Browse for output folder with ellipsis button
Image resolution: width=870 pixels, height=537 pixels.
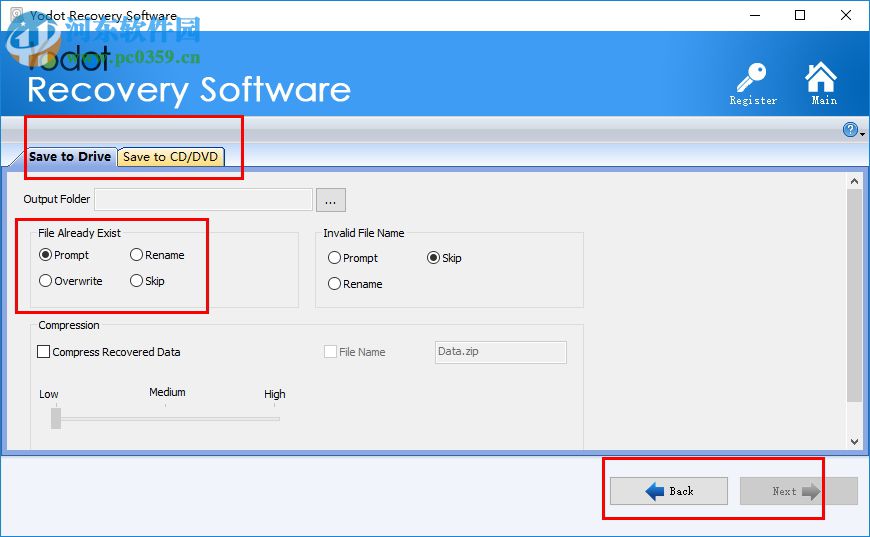point(331,200)
